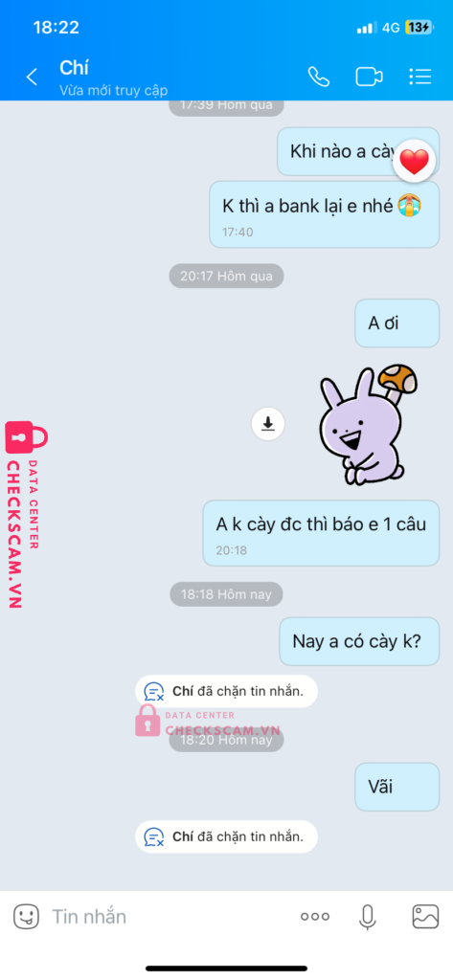Tap the purple rabbit sticker
This screenshot has height=980, width=453.
click(x=368, y=425)
